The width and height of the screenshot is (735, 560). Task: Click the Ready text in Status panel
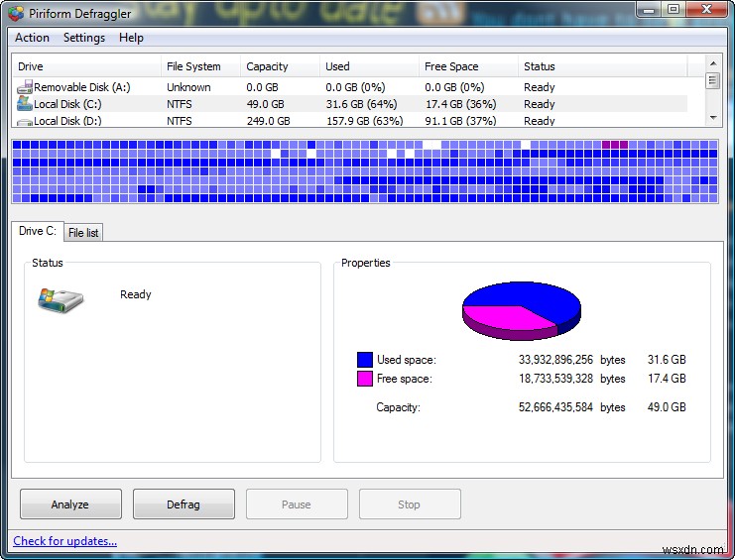[x=136, y=294]
